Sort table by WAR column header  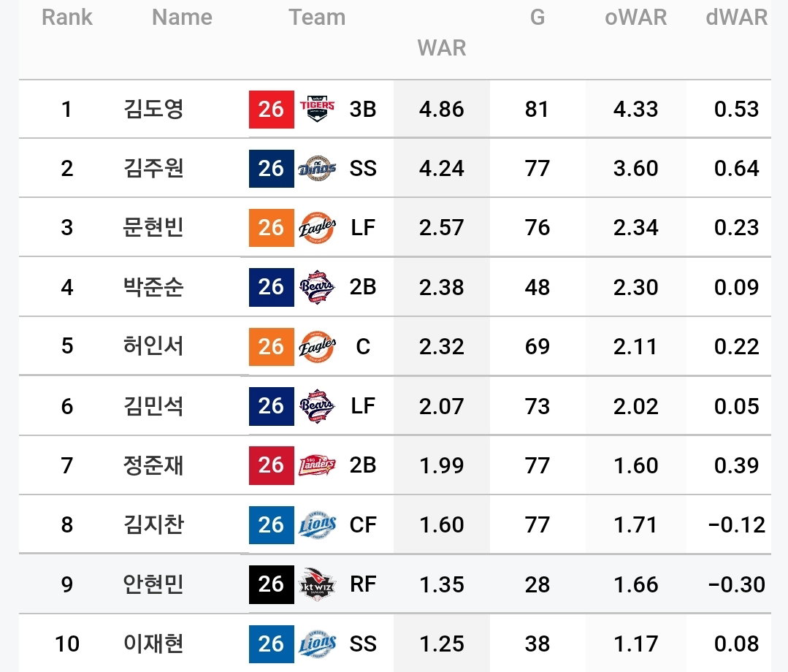click(442, 48)
